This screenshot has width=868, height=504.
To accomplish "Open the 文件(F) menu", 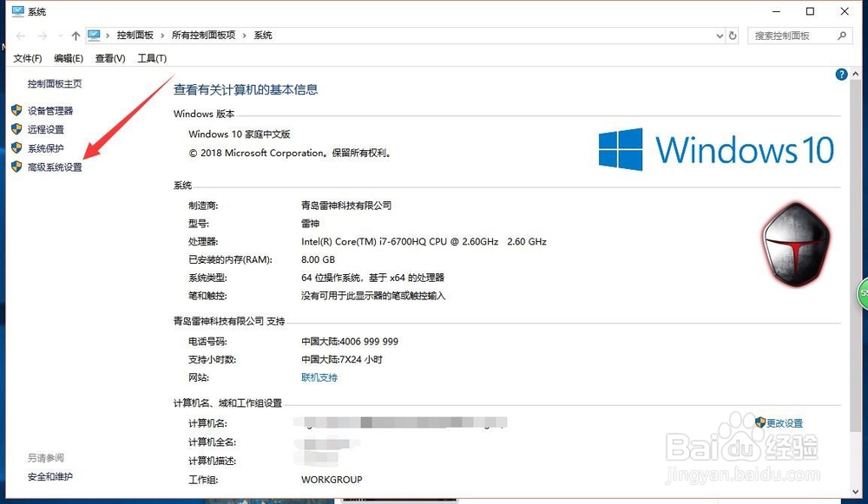I will tap(28, 58).
